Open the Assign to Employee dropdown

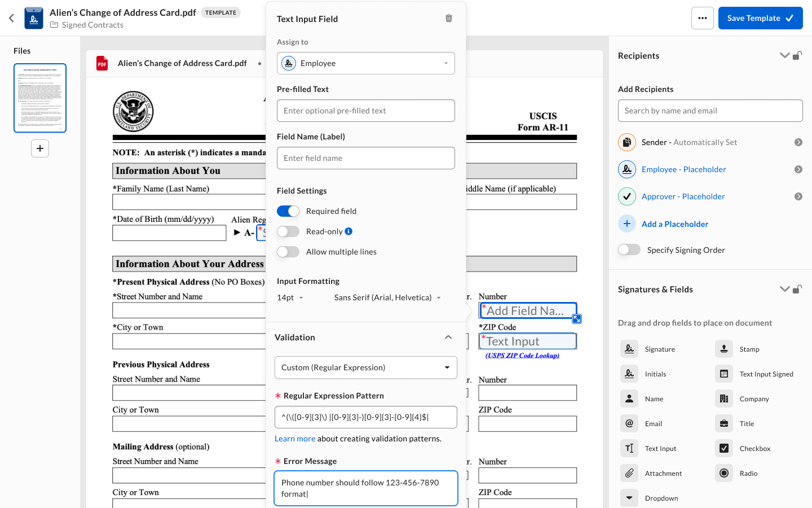366,63
